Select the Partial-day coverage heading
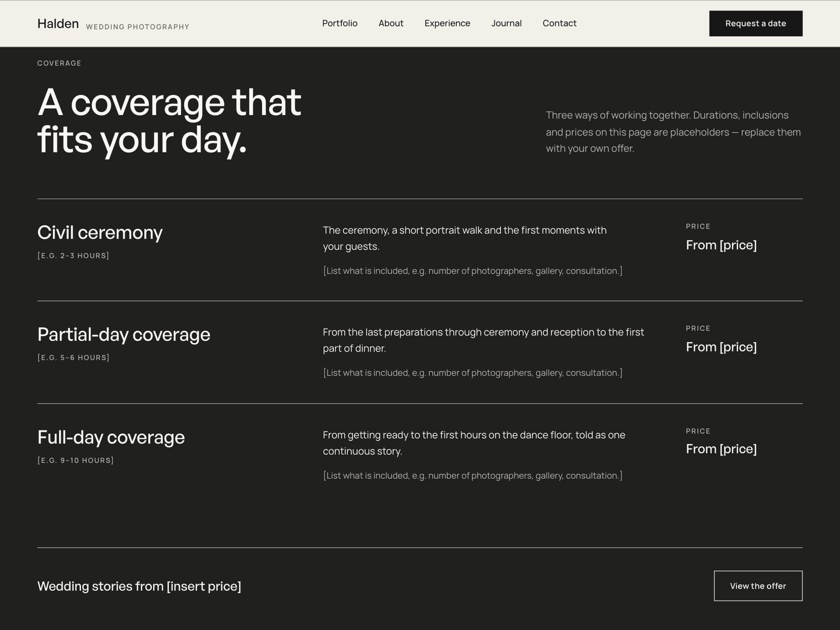Image resolution: width=840 pixels, height=630 pixels. point(124,334)
